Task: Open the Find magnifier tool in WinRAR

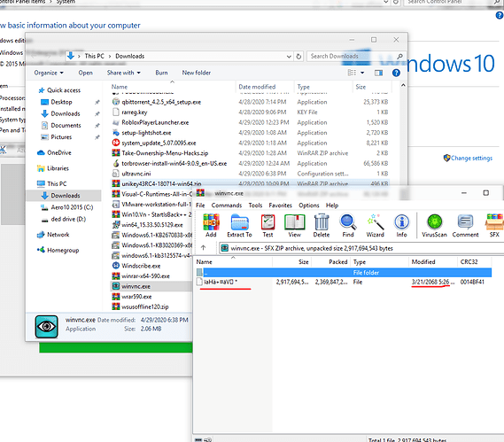Action: click(x=348, y=226)
